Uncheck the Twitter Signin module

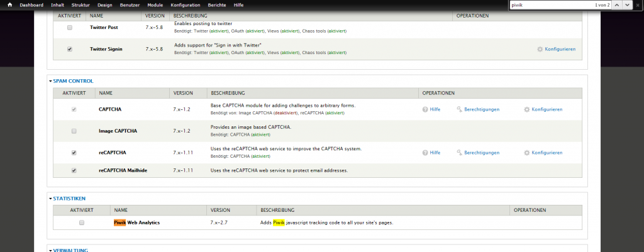pyautogui.click(x=69, y=49)
